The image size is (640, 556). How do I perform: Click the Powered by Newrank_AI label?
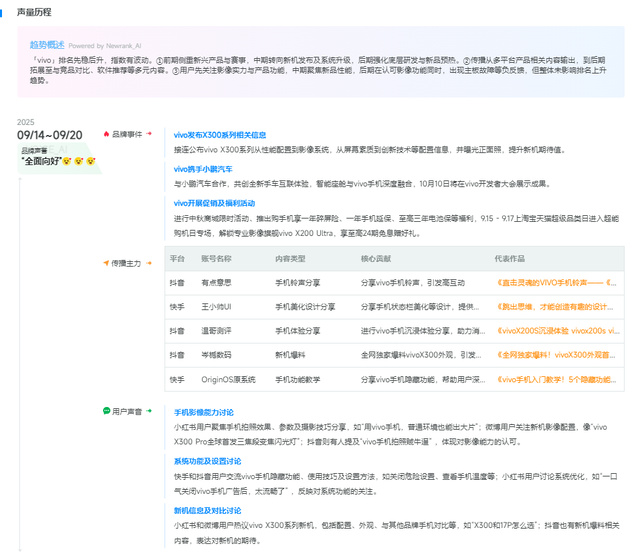(105, 46)
